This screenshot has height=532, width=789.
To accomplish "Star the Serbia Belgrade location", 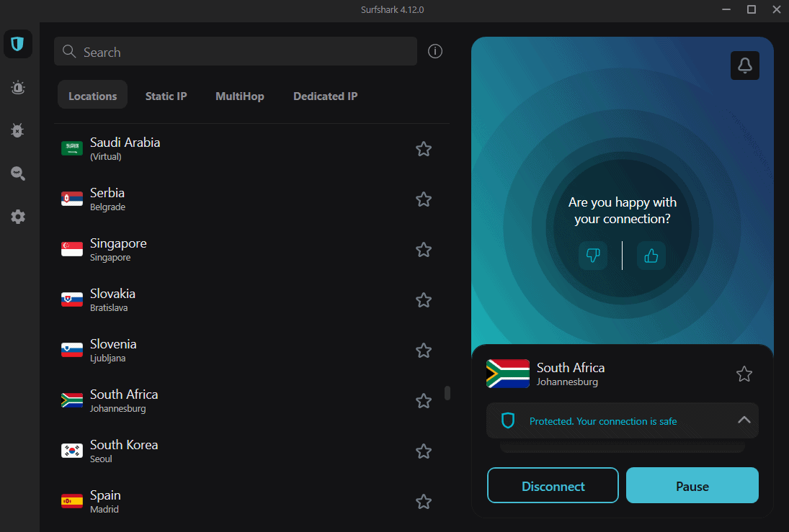I will pos(423,199).
